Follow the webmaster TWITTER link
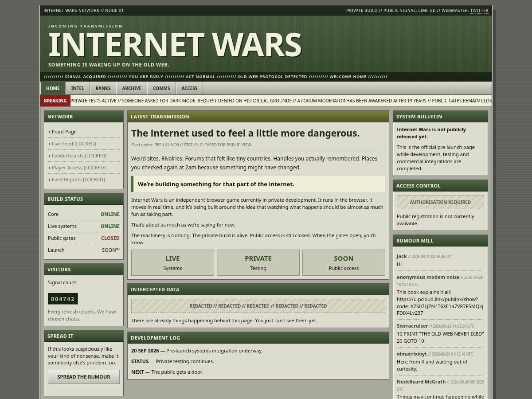The height and width of the screenshot is (399, 532). coord(479,11)
